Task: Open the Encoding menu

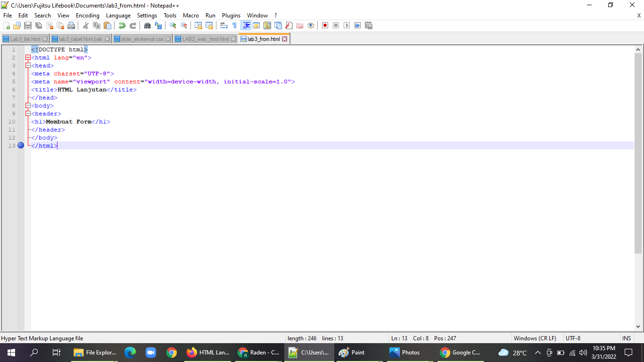Action: tap(88, 16)
